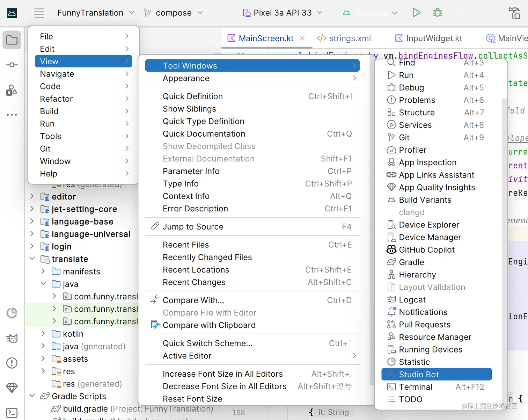Open Build Variants tool window

click(x=437, y=200)
